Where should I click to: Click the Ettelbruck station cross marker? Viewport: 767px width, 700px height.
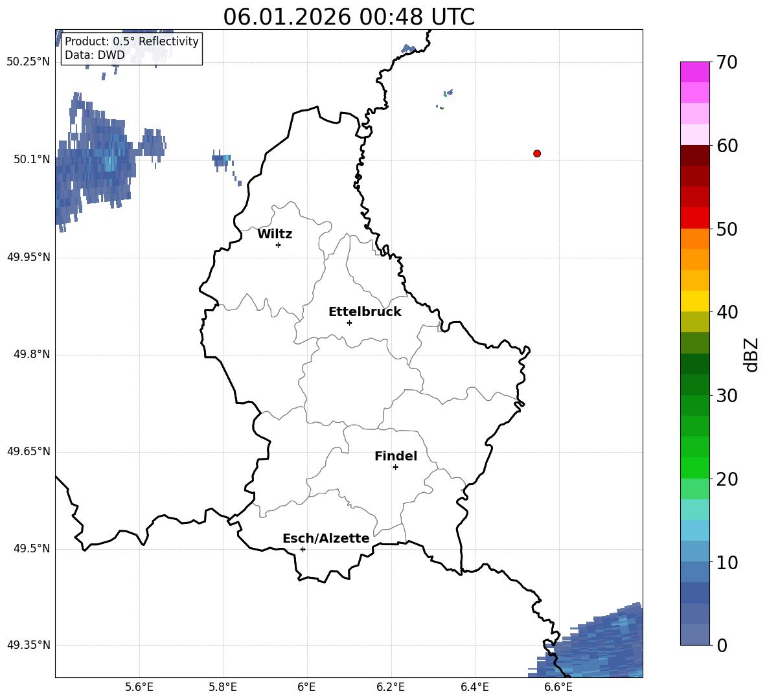point(349,322)
